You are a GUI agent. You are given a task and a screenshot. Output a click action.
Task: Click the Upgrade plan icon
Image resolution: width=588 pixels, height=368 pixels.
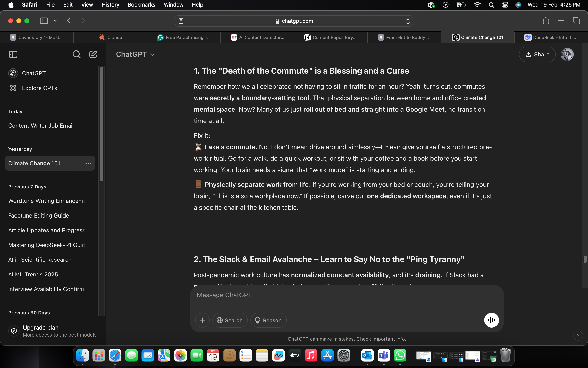tap(14, 331)
